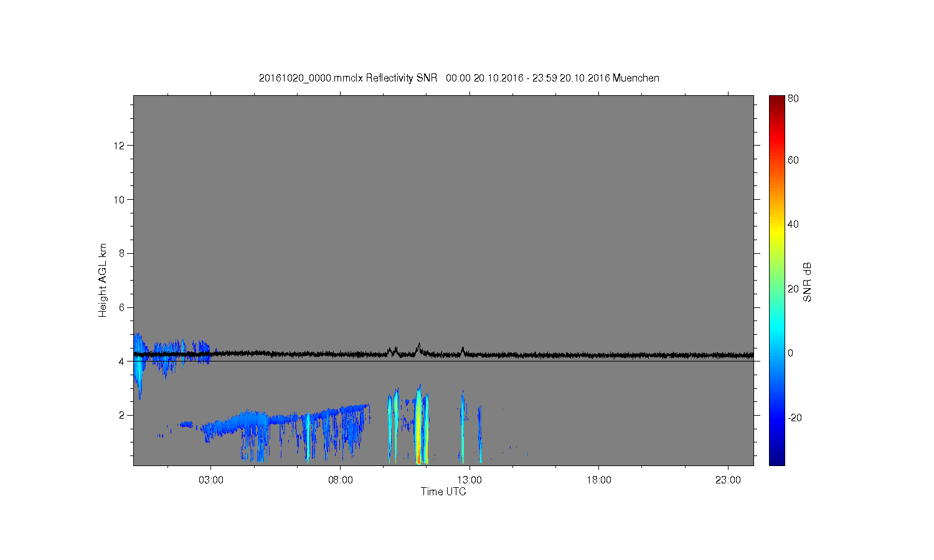934x560 pixels.
Task: Select the height axis tick label 4
Action: (x=122, y=361)
